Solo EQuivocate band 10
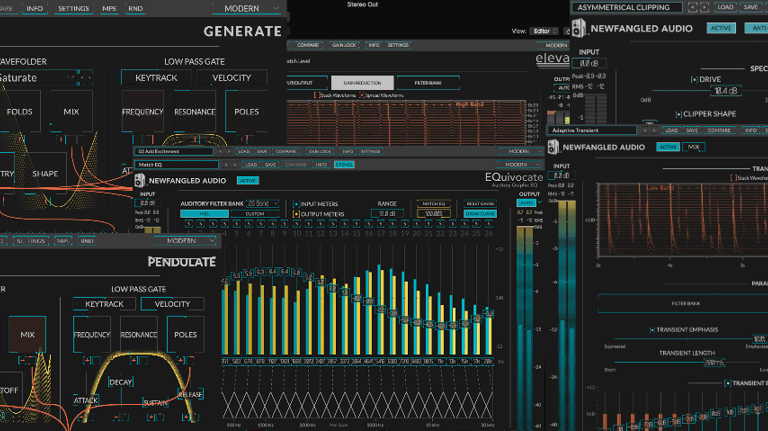Image resolution: width=768 pixels, height=431 pixels. coord(296,224)
